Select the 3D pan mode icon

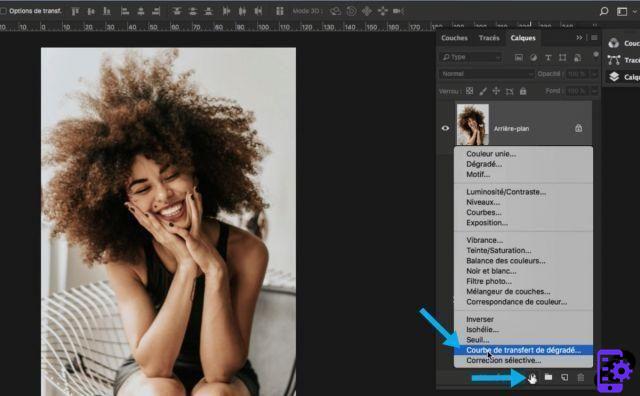367,11
